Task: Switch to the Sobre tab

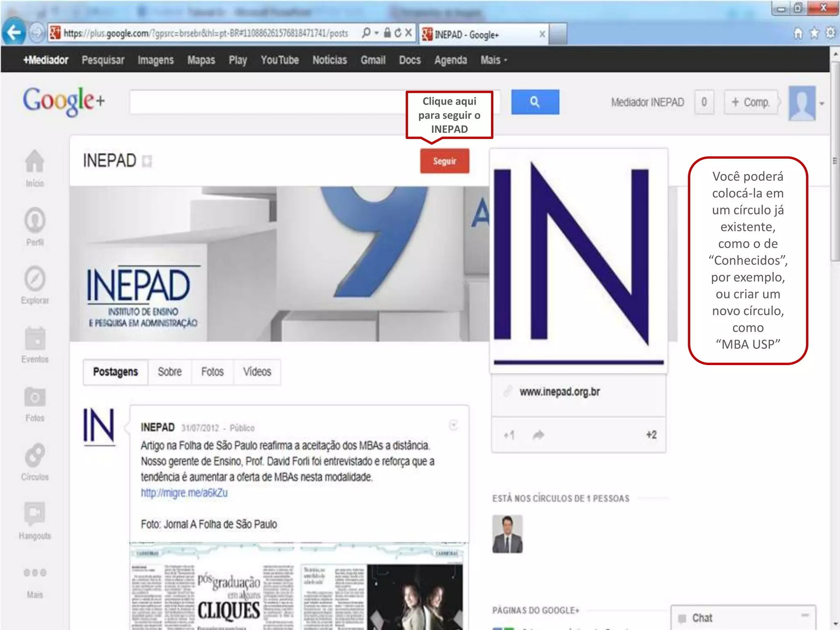Action: click(x=170, y=372)
